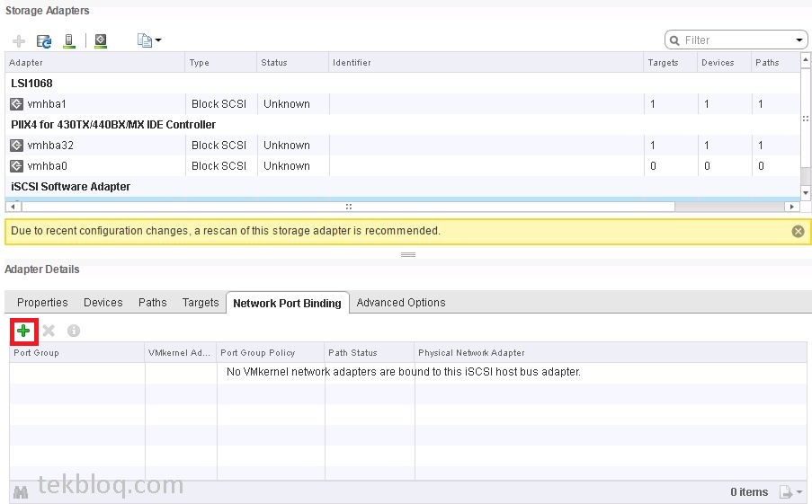This screenshot has width=812, height=504.
Task: Switch to the Properties tab
Action: tap(42, 302)
